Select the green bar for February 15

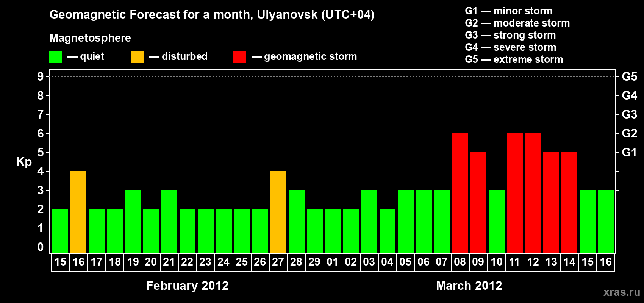(x=60, y=231)
